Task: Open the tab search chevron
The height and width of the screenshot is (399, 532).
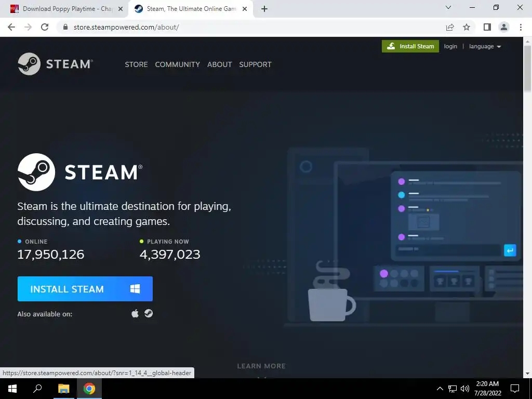Action: (x=448, y=7)
